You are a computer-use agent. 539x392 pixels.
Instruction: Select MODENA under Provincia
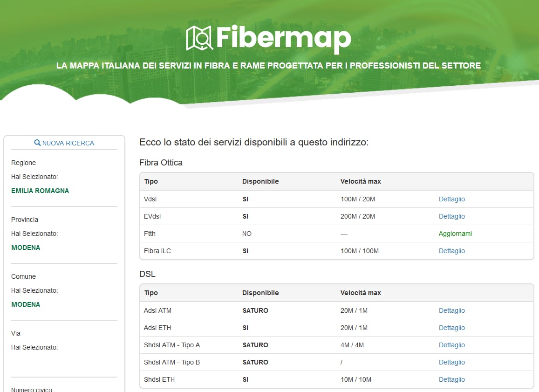click(26, 248)
